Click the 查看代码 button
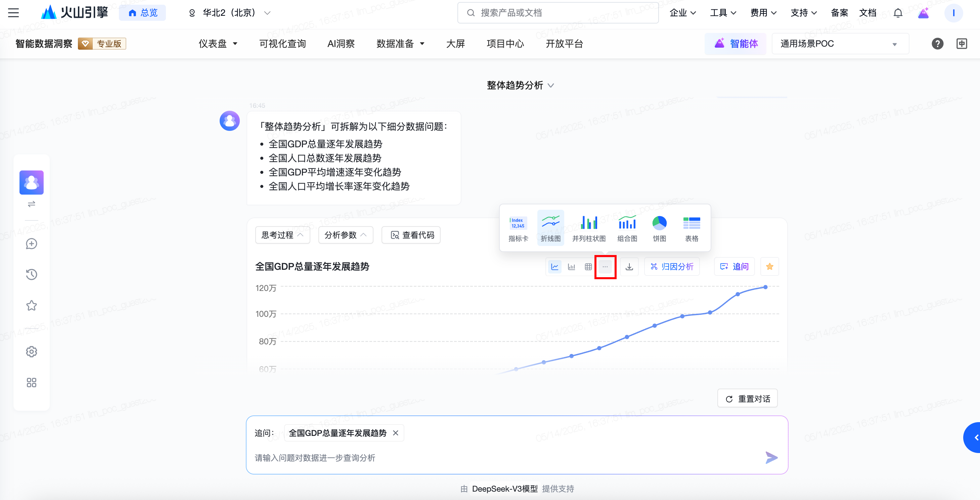Screen dimensions: 980x500 pos(411,235)
